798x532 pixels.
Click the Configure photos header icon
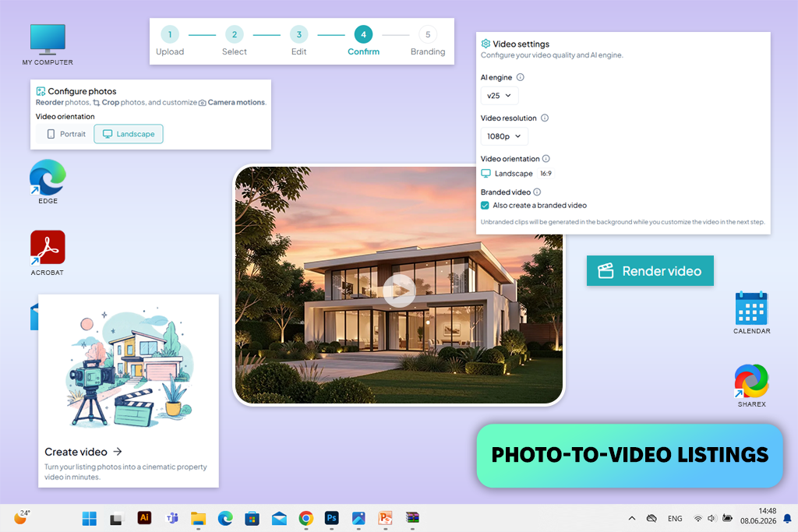pyautogui.click(x=41, y=92)
